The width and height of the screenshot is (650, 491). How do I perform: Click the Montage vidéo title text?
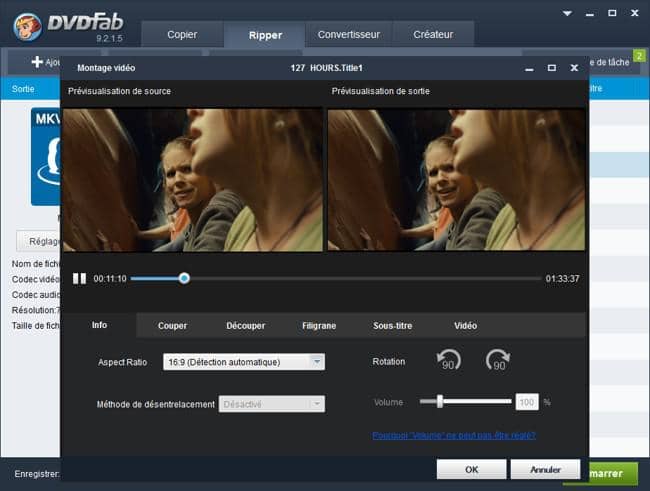[x=106, y=68]
